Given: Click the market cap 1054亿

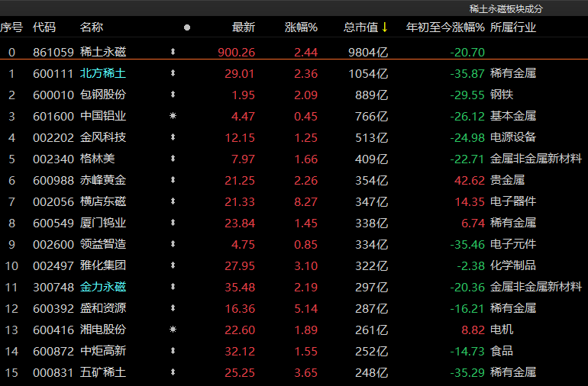Looking at the screenshot, I should click(368, 74).
